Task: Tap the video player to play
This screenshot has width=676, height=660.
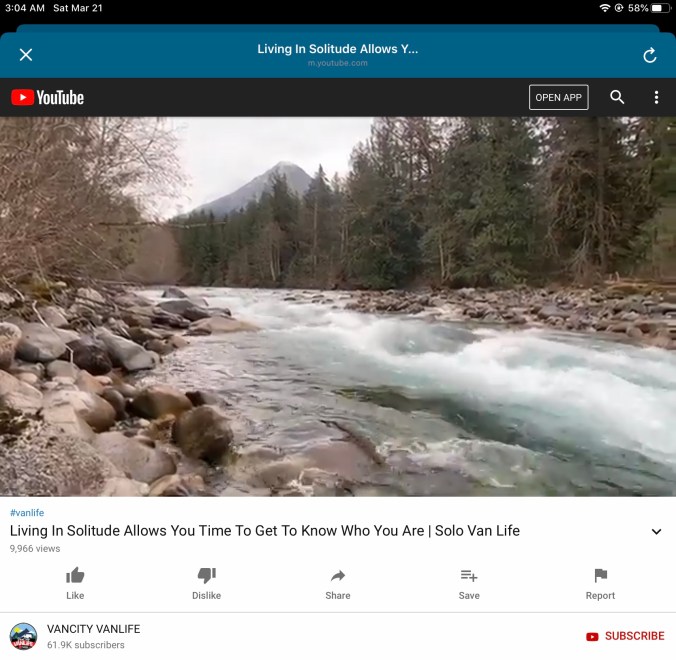Action: [x=338, y=306]
